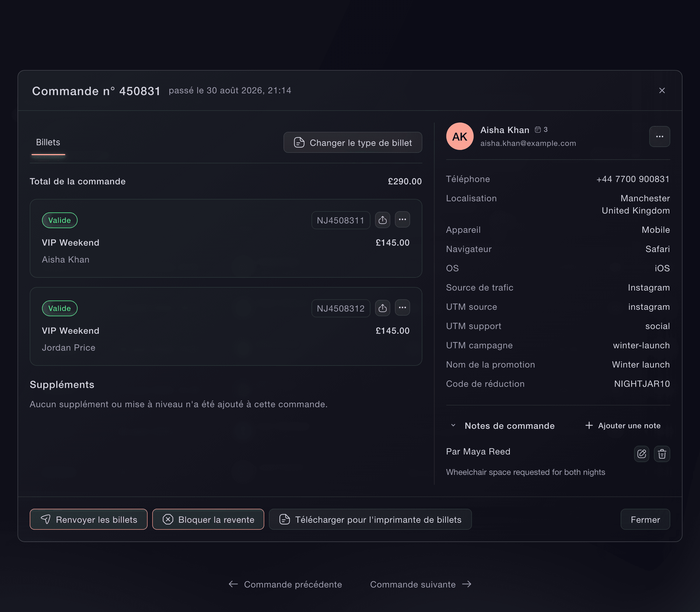Select the Billets tab
700x612 pixels.
point(48,142)
